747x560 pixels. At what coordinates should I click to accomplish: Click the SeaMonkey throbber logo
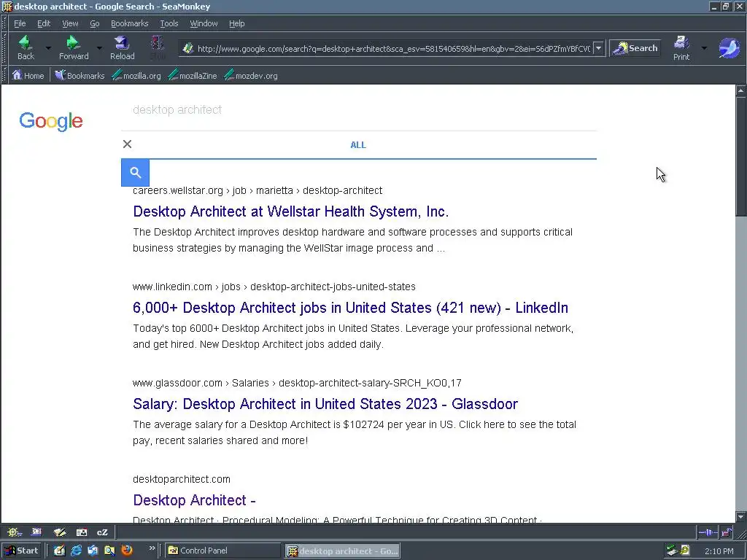click(729, 48)
